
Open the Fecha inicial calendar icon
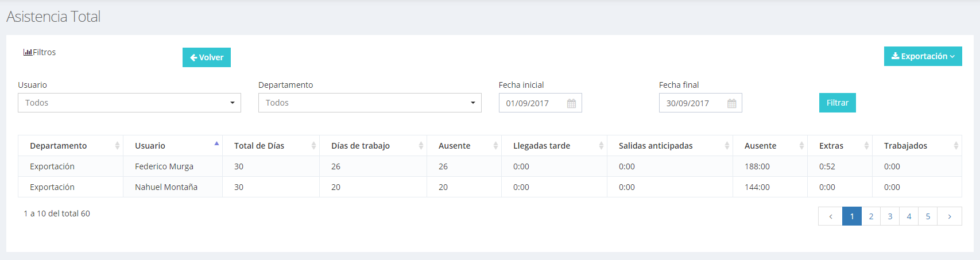(571, 103)
